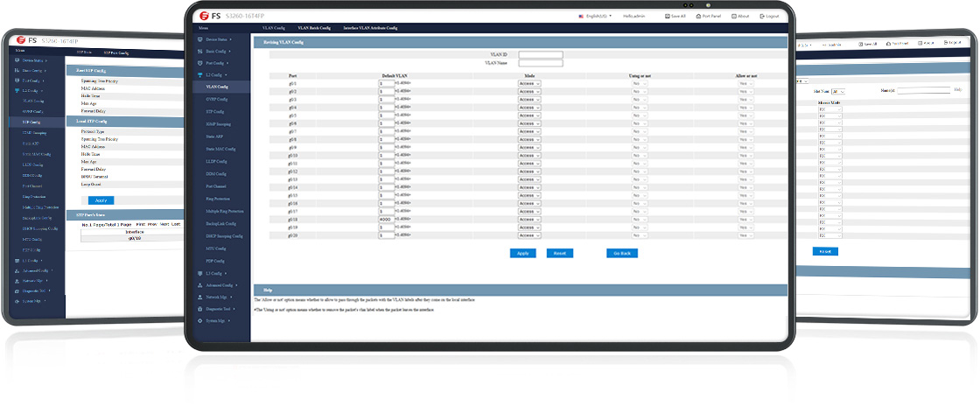The width and height of the screenshot is (980, 413).
Task: Select STP Config in center sidebar
Action: 216,111
